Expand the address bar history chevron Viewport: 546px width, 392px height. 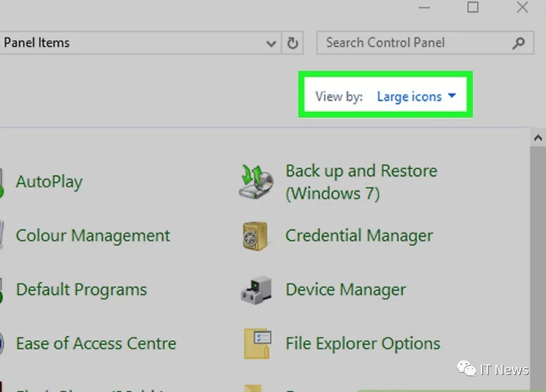(271, 43)
